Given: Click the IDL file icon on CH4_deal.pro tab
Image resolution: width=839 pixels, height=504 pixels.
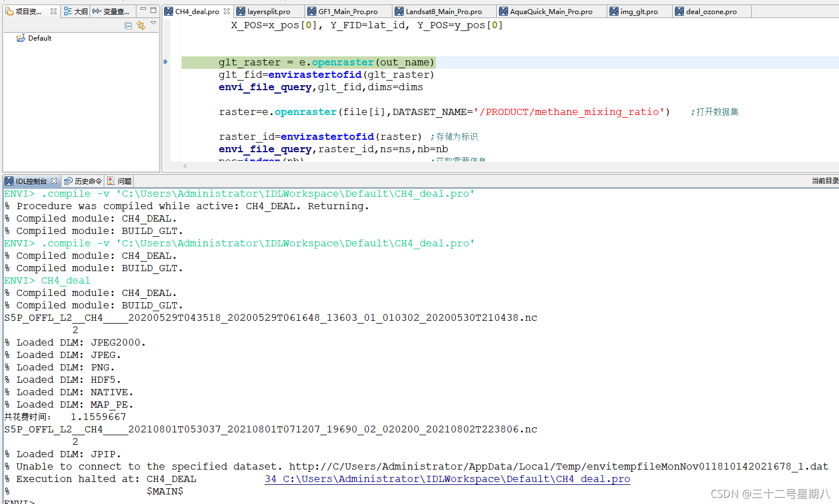Looking at the screenshot, I should [169, 11].
